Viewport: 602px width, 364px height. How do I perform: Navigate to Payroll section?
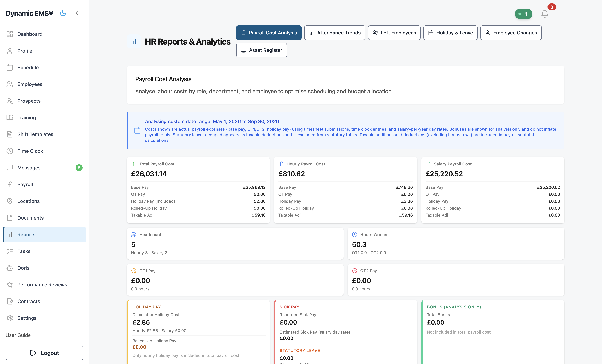44,184
